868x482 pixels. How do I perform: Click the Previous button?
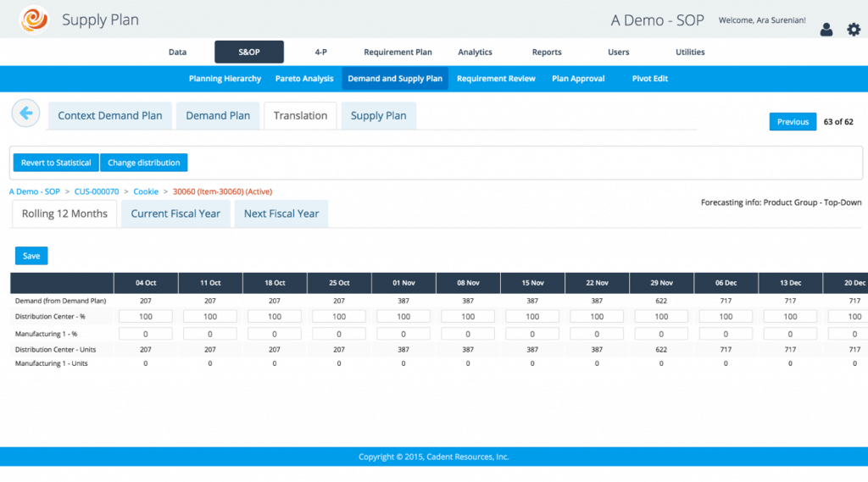coord(793,122)
